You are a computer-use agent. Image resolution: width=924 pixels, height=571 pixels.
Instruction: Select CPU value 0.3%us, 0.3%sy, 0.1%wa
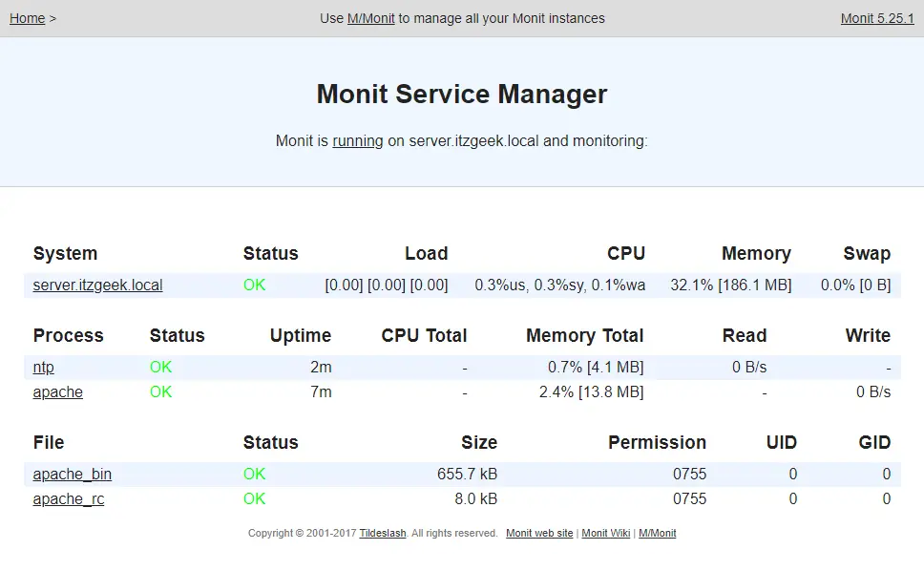pos(559,285)
